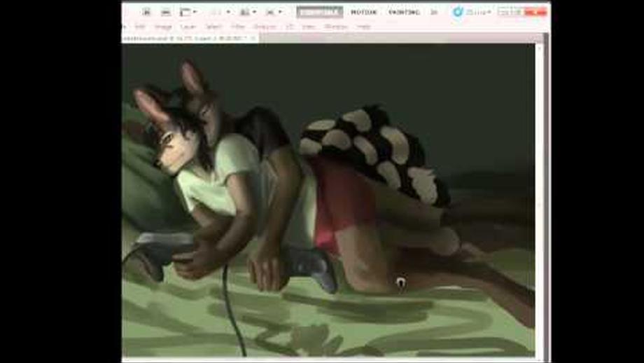This screenshot has width=644, height=363.
Task: Switch to the Motion workspace
Action: pos(363,13)
